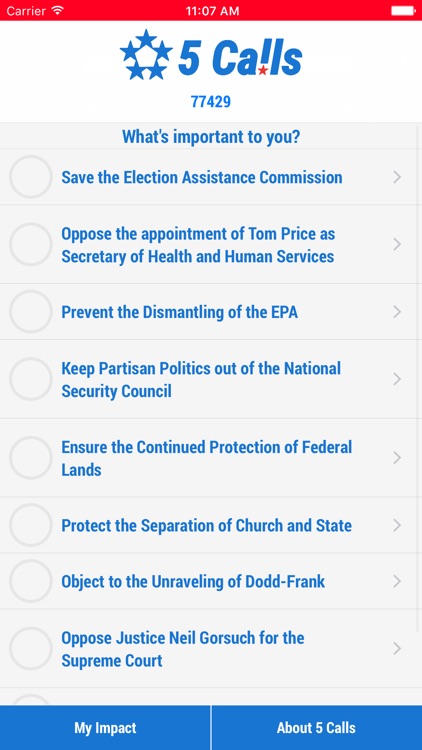Expand the Dodd-Frank issue chevron
Viewport: 422px width, 750px height.
(x=397, y=582)
